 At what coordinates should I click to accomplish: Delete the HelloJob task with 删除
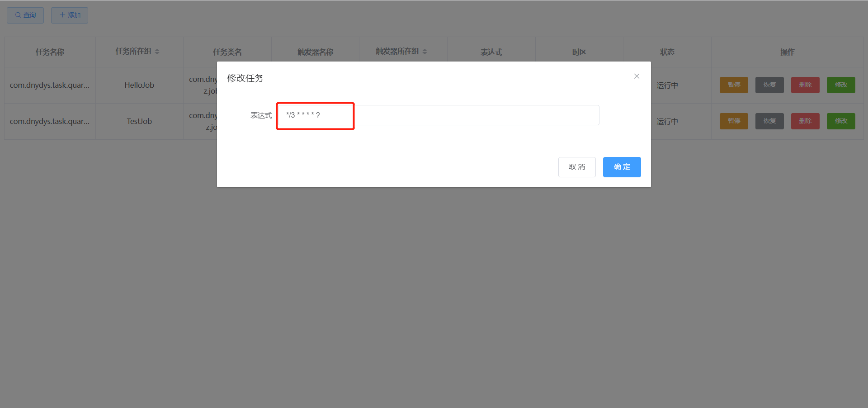coord(805,85)
